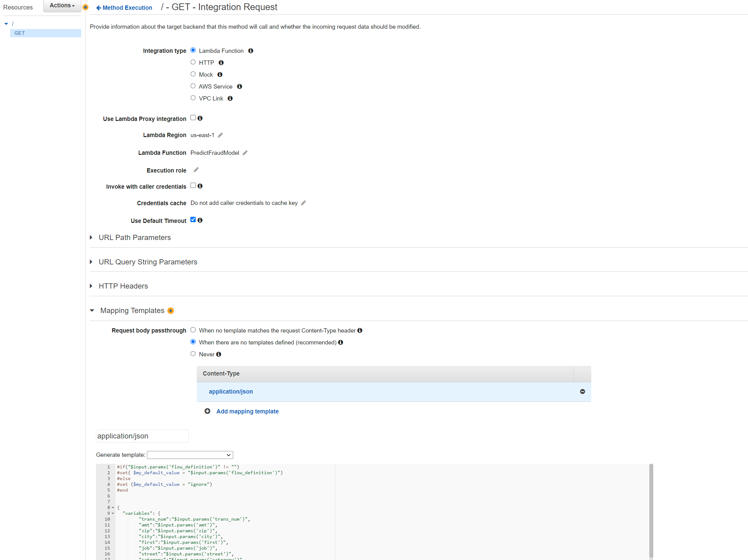Click the plus icon beside Add mapping template

tap(207, 411)
